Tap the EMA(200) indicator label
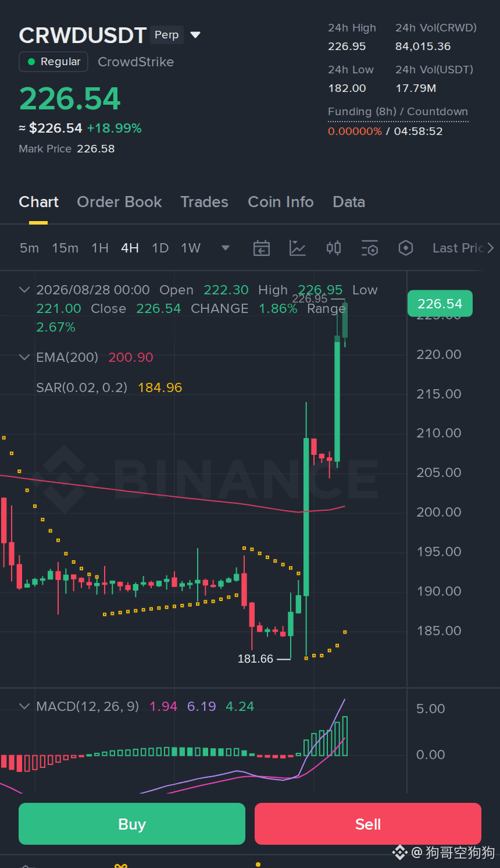 [67, 357]
